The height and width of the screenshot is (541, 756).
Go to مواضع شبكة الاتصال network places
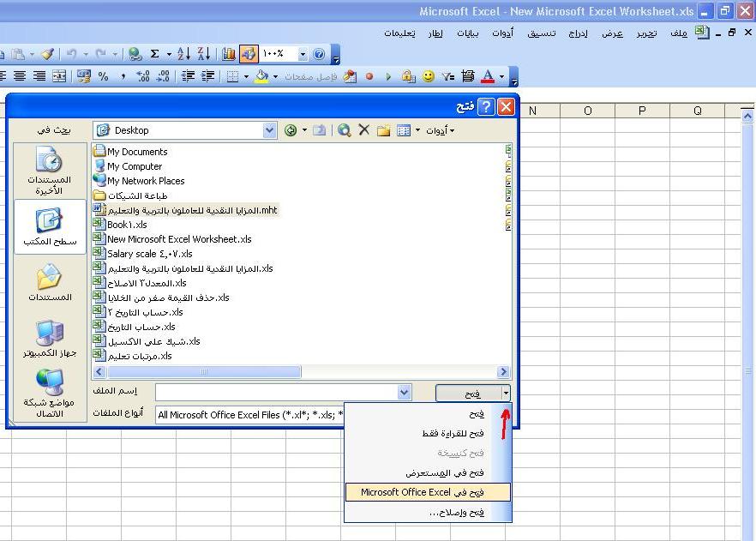coord(50,394)
